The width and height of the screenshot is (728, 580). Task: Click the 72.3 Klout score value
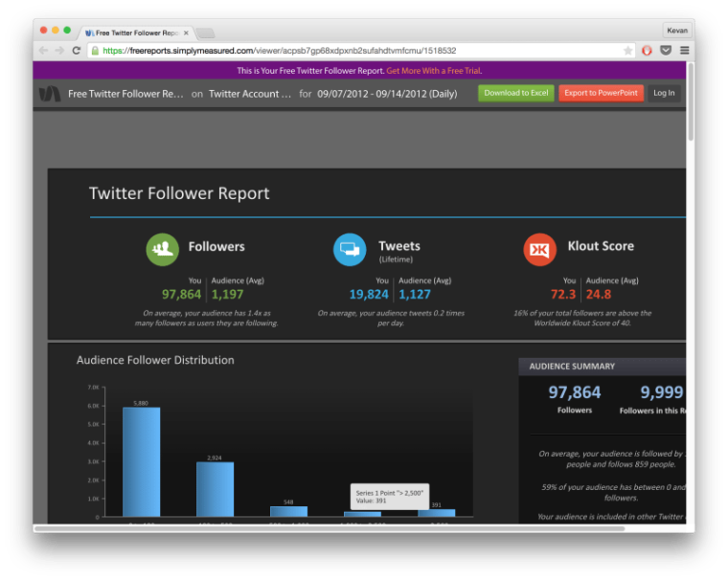562,294
